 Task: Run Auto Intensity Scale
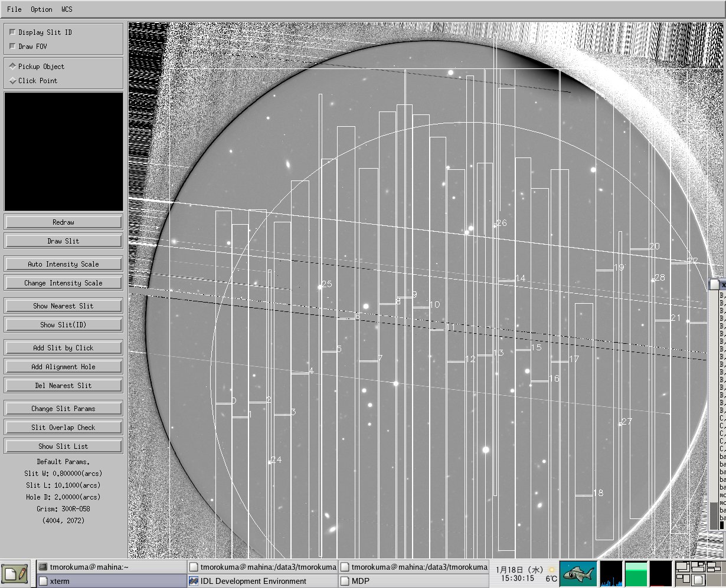tap(63, 264)
